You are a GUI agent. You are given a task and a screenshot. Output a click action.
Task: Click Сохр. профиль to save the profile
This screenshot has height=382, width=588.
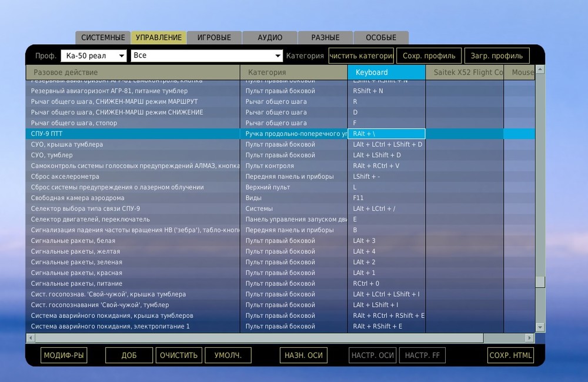(x=429, y=55)
